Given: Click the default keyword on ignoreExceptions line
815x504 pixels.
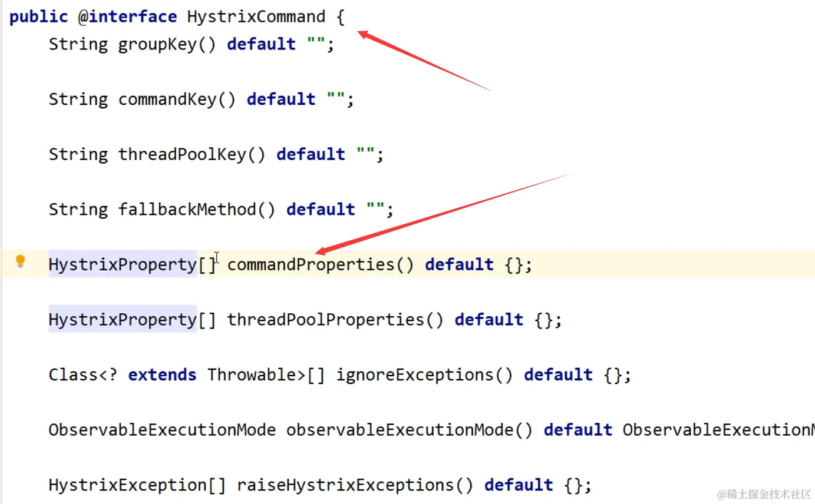Looking at the screenshot, I should (x=558, y=374).
